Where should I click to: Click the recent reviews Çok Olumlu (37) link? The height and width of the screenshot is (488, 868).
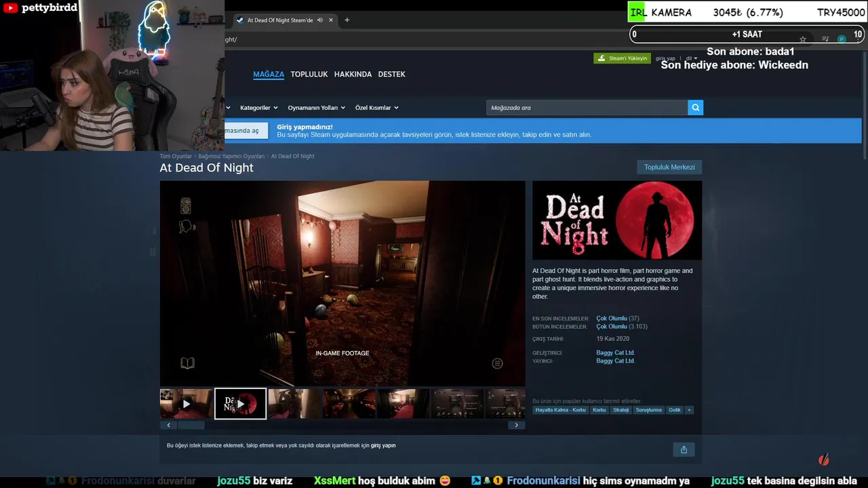click(x=617, y=319)
